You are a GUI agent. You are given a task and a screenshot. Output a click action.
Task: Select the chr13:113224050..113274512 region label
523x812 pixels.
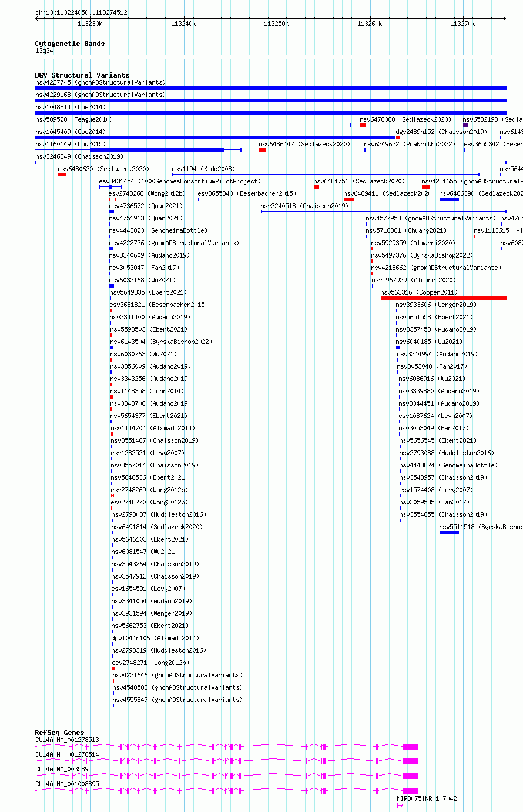(x=81, y=12)
